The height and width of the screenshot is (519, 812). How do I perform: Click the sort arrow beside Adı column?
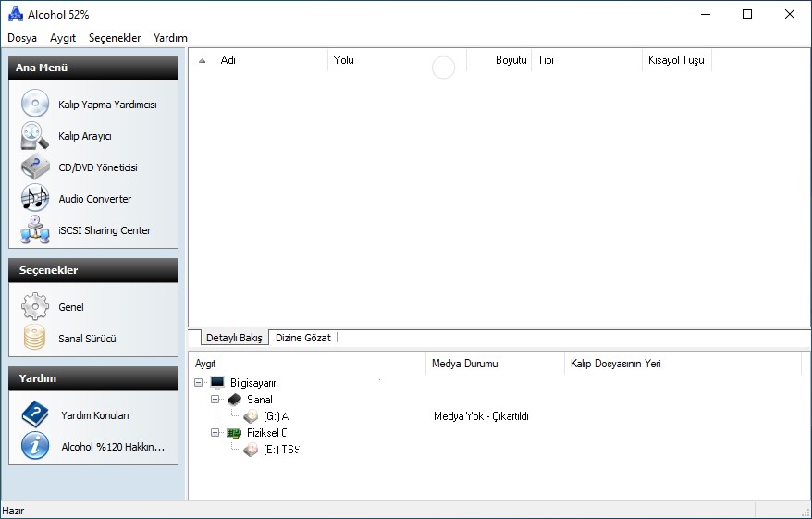pos(203,61)
